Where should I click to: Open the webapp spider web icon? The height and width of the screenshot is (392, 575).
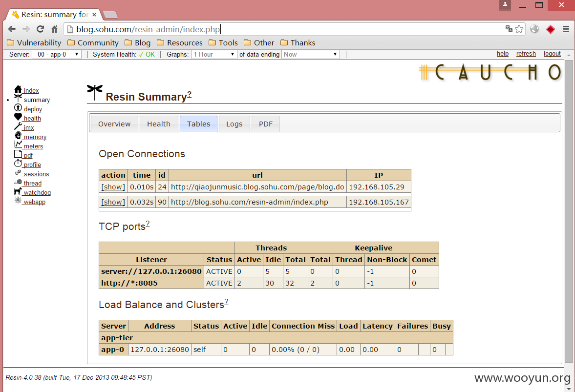tap(18, 200)
